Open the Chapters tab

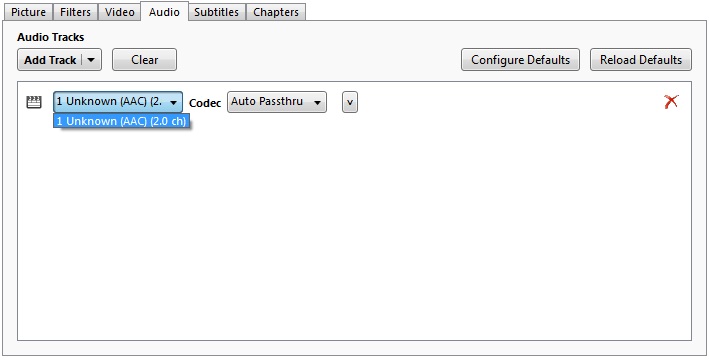(x=276, y=12)
